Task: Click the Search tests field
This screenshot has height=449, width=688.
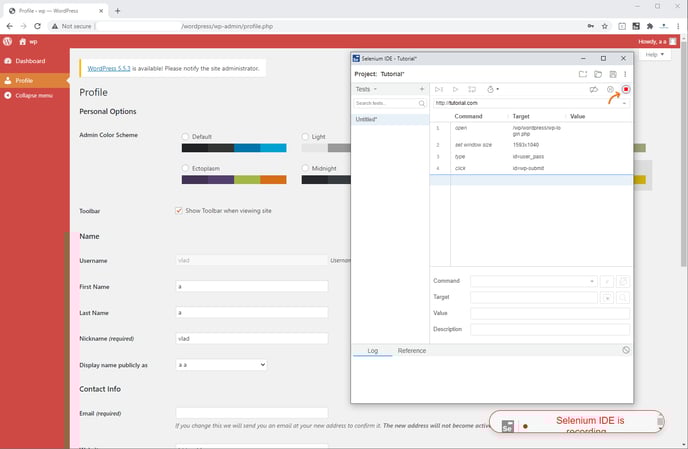Action: click(x=390, y=103)
